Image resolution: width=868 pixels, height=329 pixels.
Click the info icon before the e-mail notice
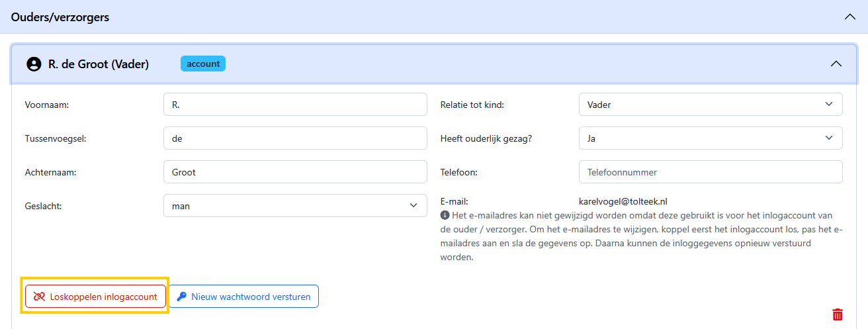pos(445,215)
